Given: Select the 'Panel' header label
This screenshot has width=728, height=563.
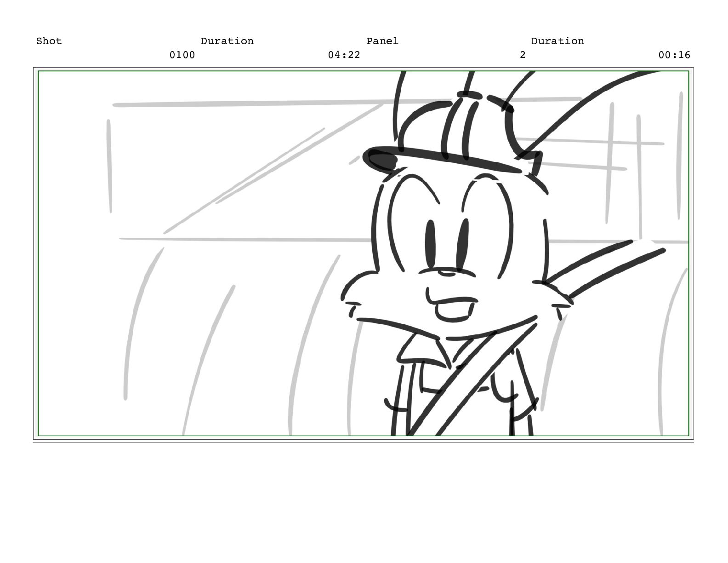Looking at the screenshot, I should [x=382, y=41].
